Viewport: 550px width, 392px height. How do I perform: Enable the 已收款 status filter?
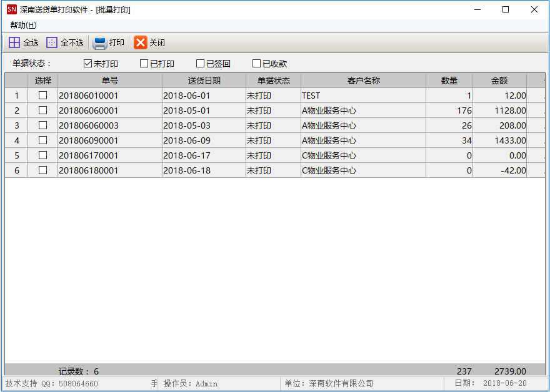(x=256, y=64)
